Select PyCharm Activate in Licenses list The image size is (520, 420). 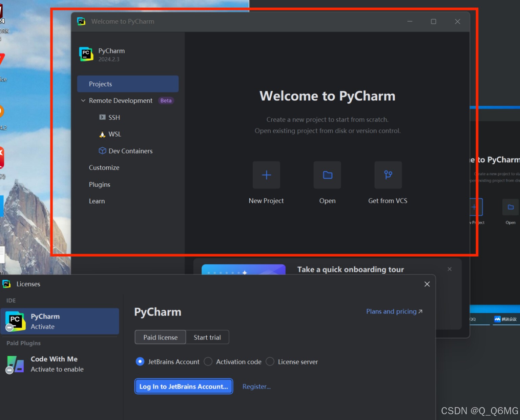(x=60, y=321)
